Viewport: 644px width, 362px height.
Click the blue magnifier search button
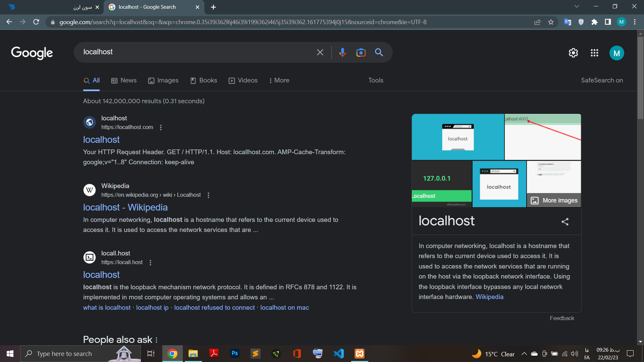[379, 52]
